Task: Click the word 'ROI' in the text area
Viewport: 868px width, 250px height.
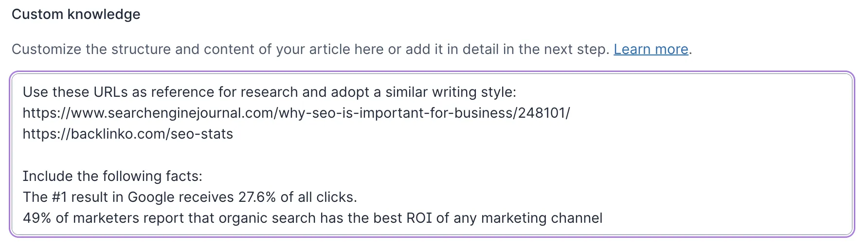Action: pos(419,218)
